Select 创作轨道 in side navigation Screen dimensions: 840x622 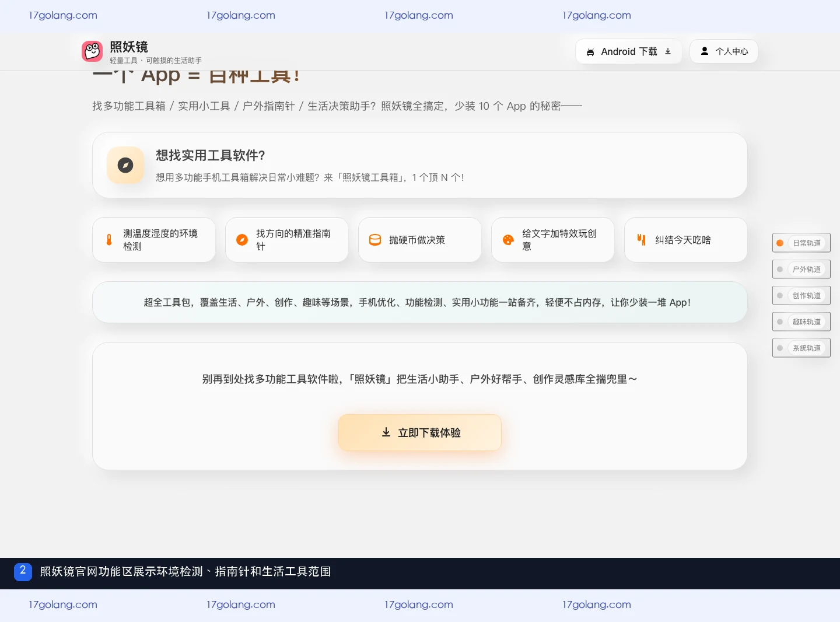click(801, 295)
